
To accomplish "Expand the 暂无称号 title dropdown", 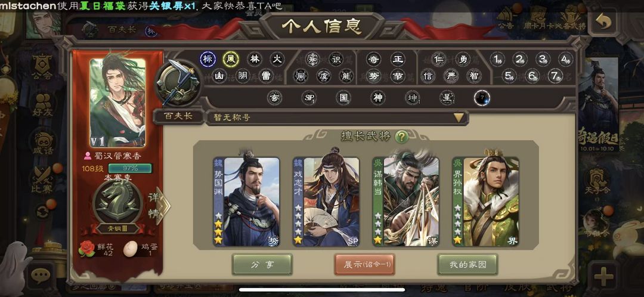I will (337, 117).
